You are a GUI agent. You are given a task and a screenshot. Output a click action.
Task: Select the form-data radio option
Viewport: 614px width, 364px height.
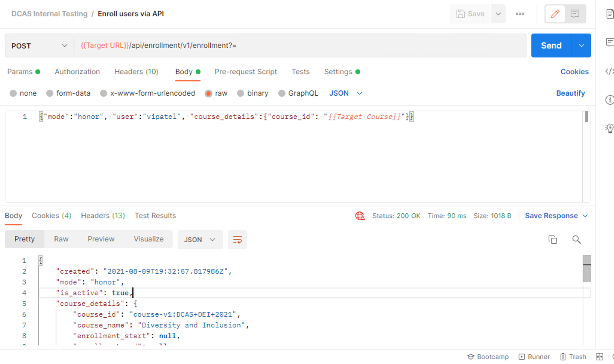click(50, 93)
